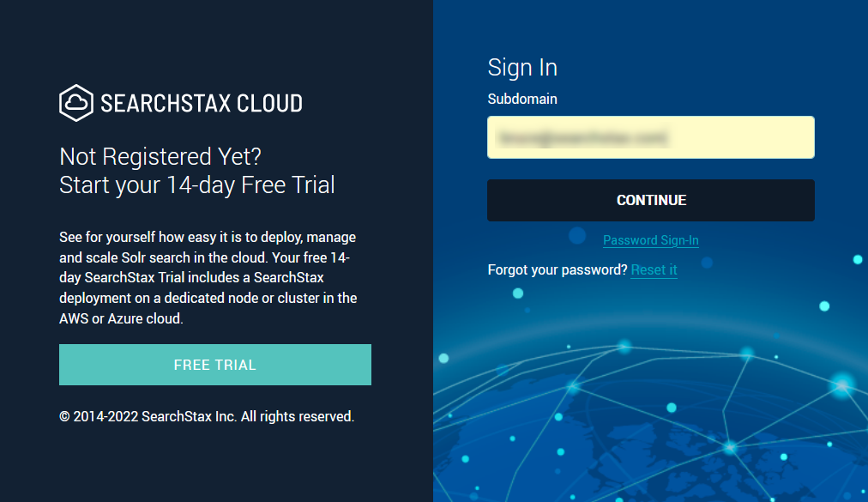Follow the Reset it password link
The width and height of the screenshot is (868, 502).
(x=654, y=269)
